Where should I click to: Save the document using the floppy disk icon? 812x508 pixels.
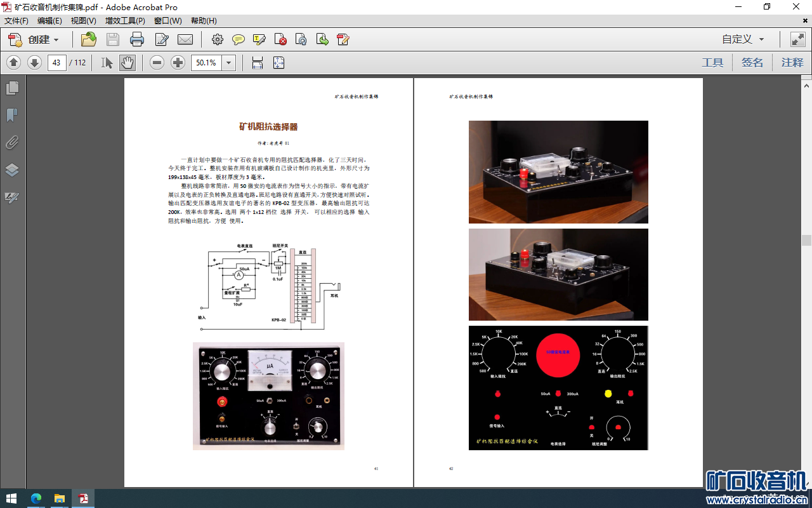click(113, 39)
